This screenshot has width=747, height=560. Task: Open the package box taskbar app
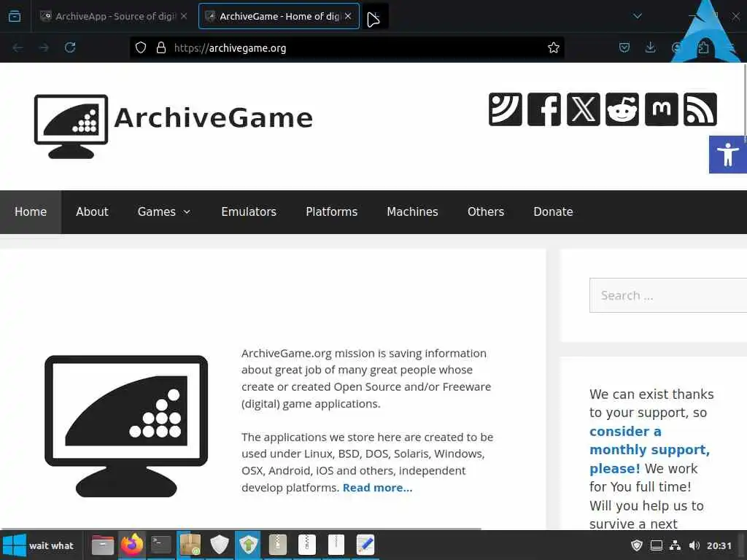tap(190, 545)
